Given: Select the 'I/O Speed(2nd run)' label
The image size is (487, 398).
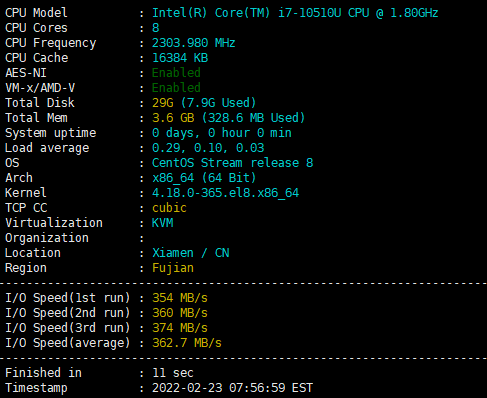Looking at the screenshot, I should [x=68, y=313].
